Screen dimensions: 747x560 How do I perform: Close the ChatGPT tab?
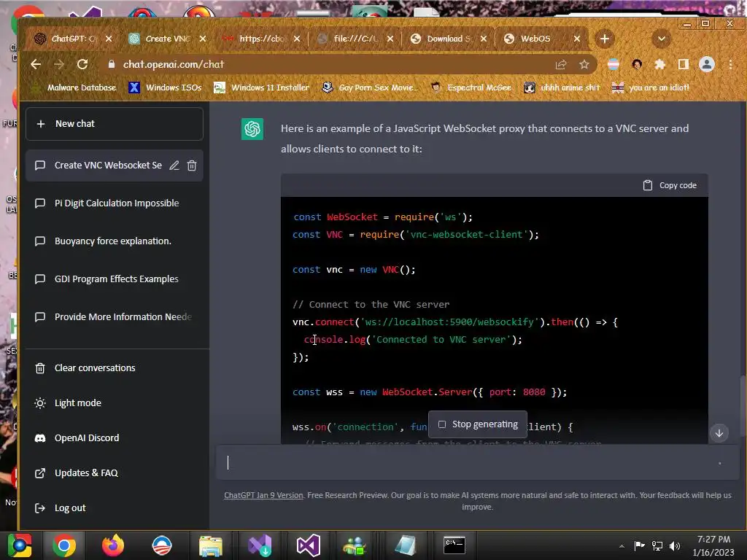tap(109, 39)
